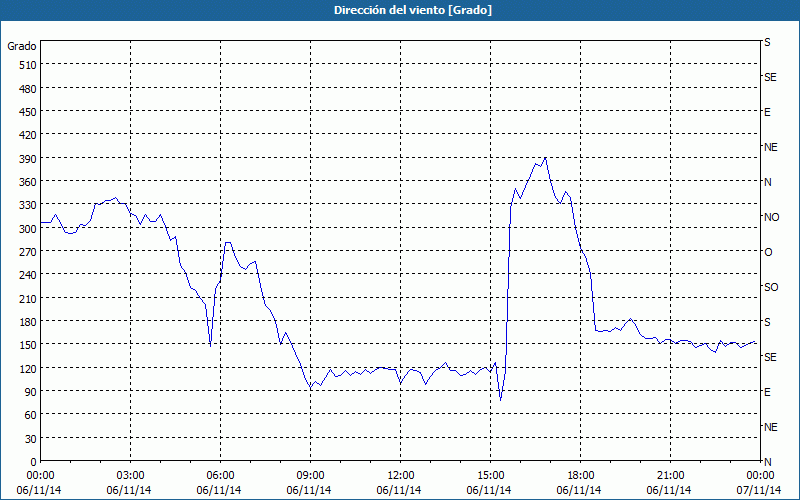
Task: Pick the 300 y-axis value
Action: point(29,229)
